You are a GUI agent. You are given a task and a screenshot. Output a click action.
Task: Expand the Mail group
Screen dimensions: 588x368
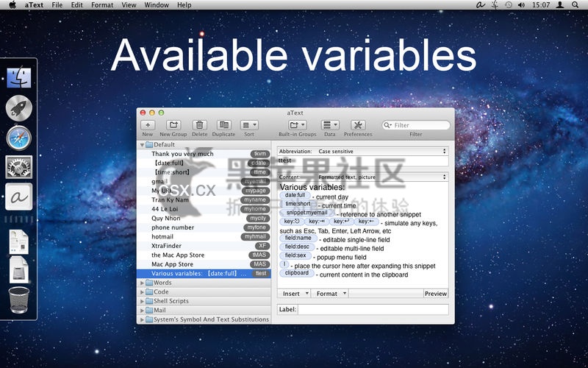click(x=142, y=310)
